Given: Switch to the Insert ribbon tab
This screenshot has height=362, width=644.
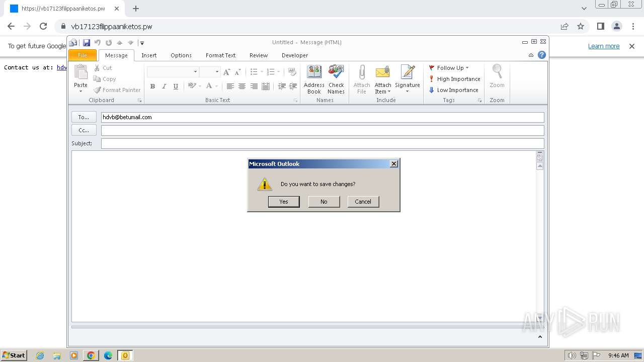Looking at the screenshot, I should tap(149, 55).
